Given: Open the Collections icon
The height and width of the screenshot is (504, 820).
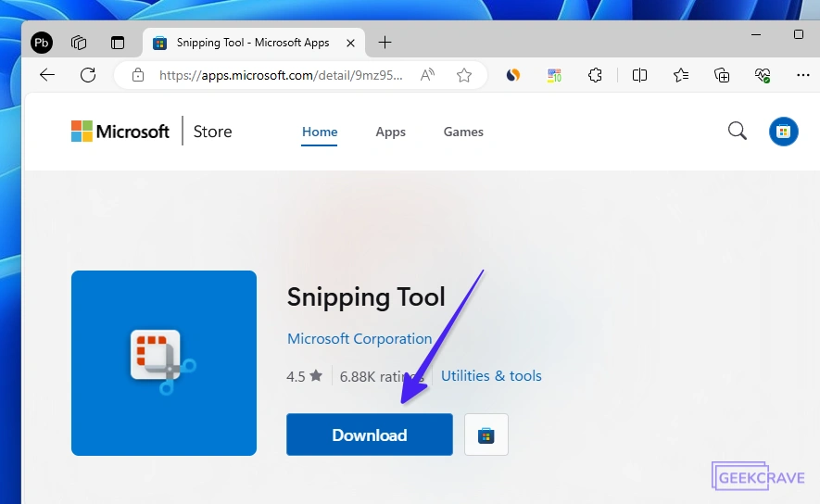Looking at the screenshot, I should tap(722, 75).
